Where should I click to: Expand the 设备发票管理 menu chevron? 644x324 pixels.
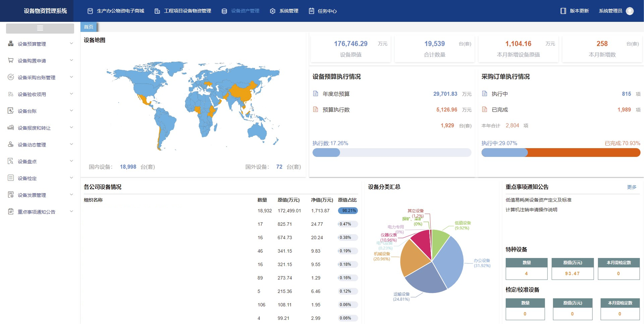(x=71, y=194)
